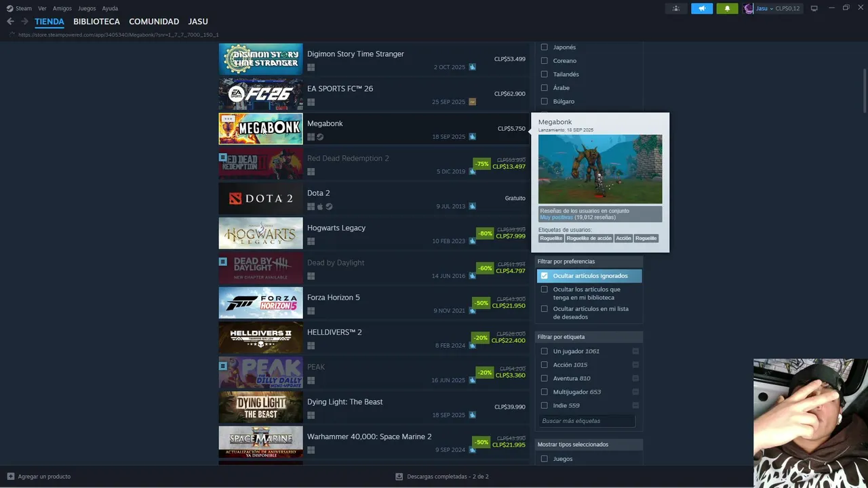
Task: Open the Hogwarts Legacy store page
Action: 336,228
